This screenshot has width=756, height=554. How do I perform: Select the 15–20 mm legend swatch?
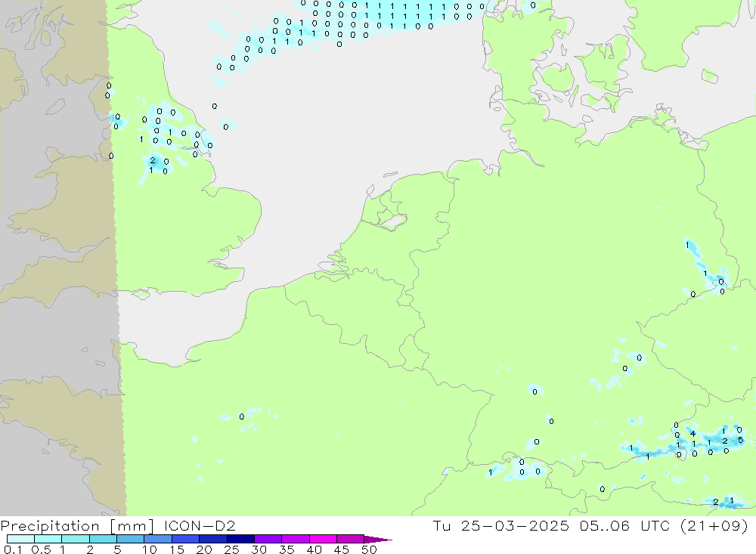(186, 539)
